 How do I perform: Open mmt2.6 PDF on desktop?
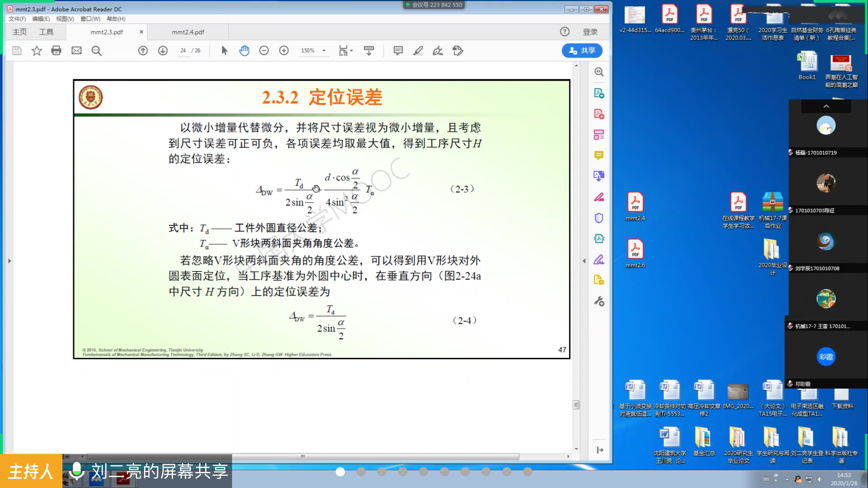[x=635, y=253]
